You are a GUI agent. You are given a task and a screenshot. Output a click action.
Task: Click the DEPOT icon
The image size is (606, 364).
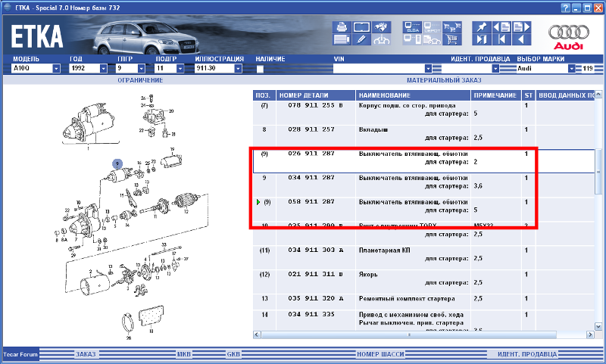click(x=432, y=27)
